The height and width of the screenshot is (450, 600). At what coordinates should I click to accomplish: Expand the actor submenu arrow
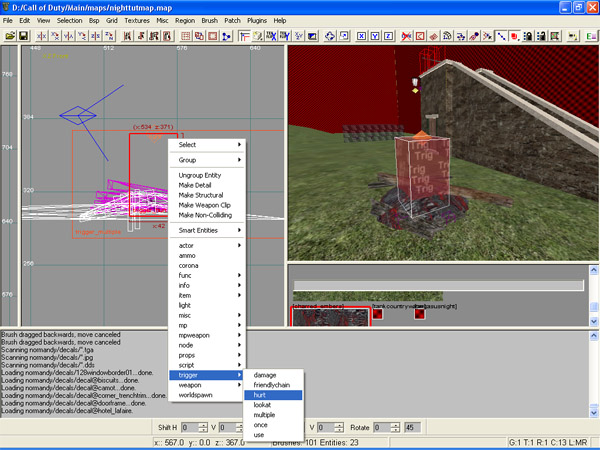point(240,245)
